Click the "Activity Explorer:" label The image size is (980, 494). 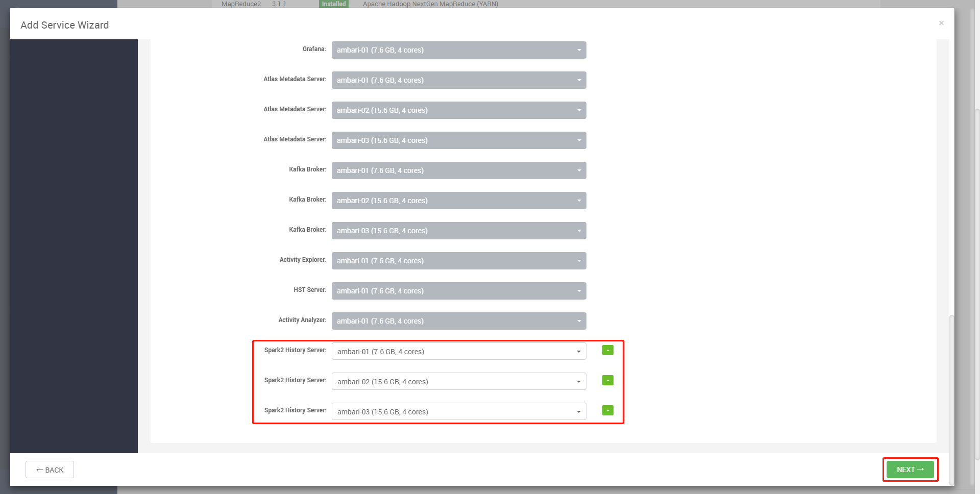point(303,260)
